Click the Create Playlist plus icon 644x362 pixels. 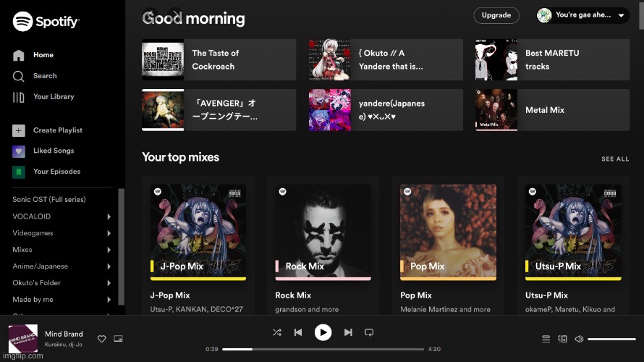19,130
